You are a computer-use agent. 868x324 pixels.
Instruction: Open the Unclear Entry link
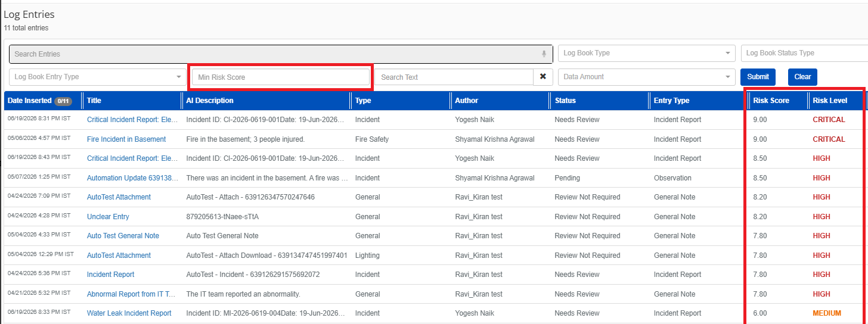(x=108, y=217)
